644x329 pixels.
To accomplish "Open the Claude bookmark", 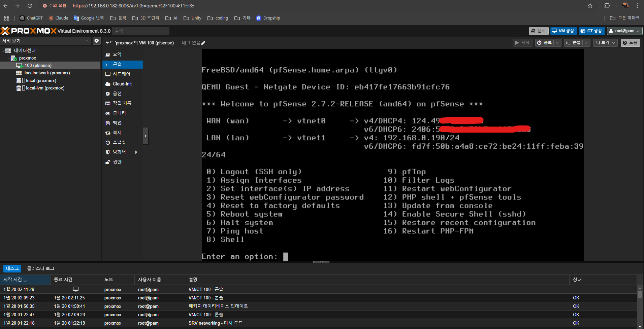I will point(58,18).
